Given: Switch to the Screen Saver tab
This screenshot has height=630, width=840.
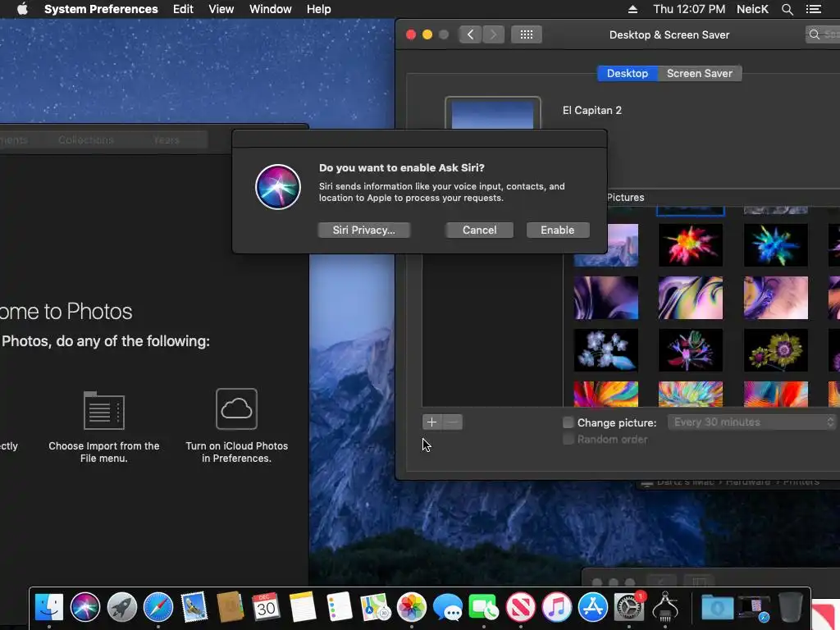Looking at the screenshot, I should [699, 73].
